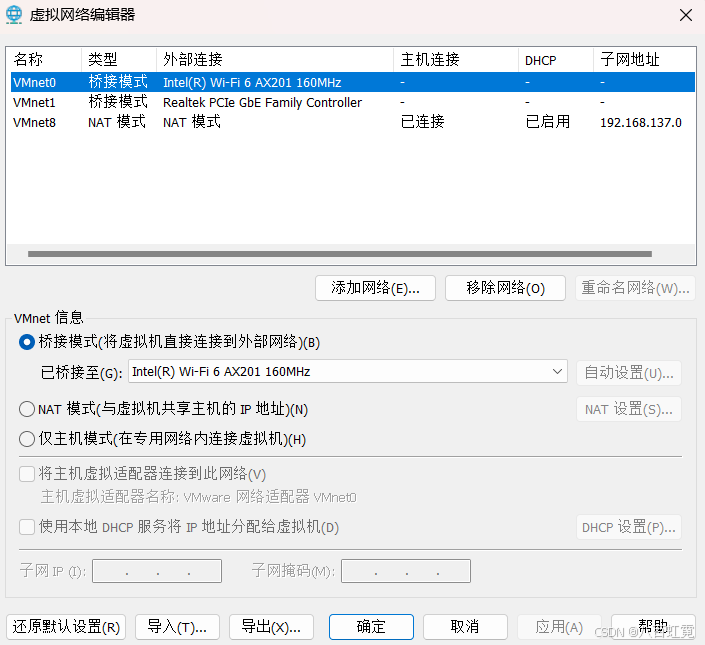Click the 子网地址 column header
Image resolution: width=705 pixels, height=645 pixels.
point(644,59)
